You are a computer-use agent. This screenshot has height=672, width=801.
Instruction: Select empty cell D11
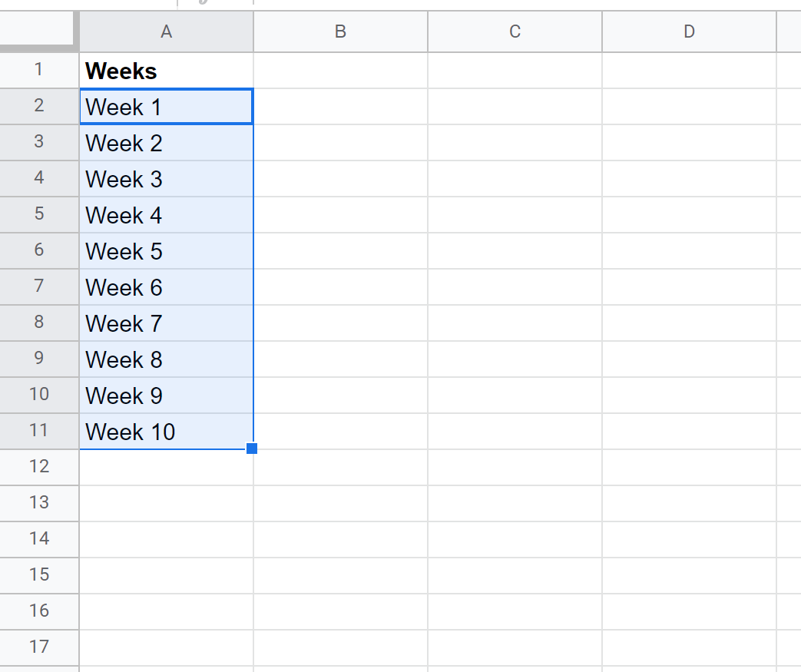[x=689, y=432]
